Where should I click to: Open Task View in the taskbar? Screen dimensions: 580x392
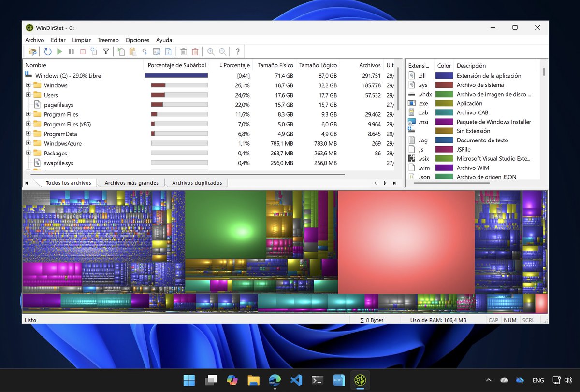(x=211, y=380)
